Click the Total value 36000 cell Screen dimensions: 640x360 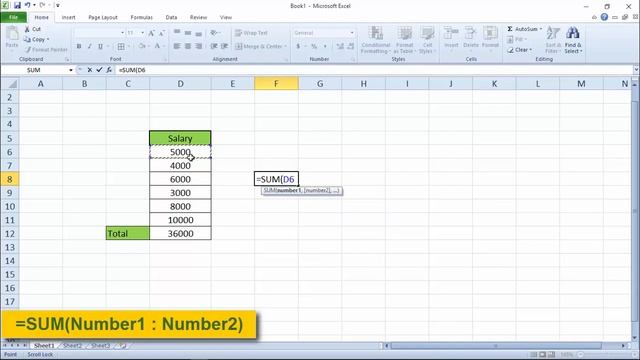(x=180, y=233)
